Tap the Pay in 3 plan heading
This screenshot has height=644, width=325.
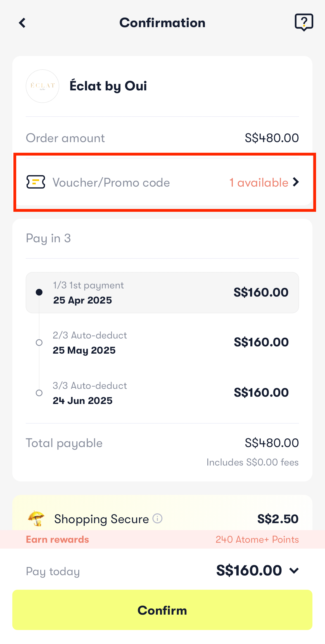click(48, 238)
